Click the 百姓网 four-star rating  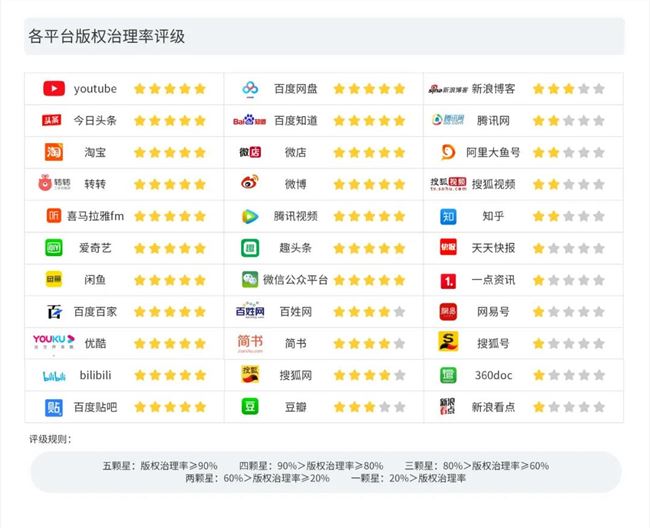coord(369,311)
